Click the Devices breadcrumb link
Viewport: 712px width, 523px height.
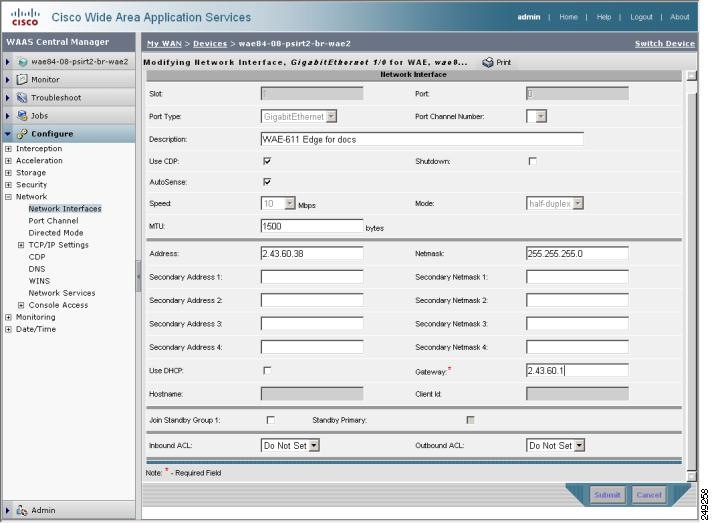coord(210,44)
